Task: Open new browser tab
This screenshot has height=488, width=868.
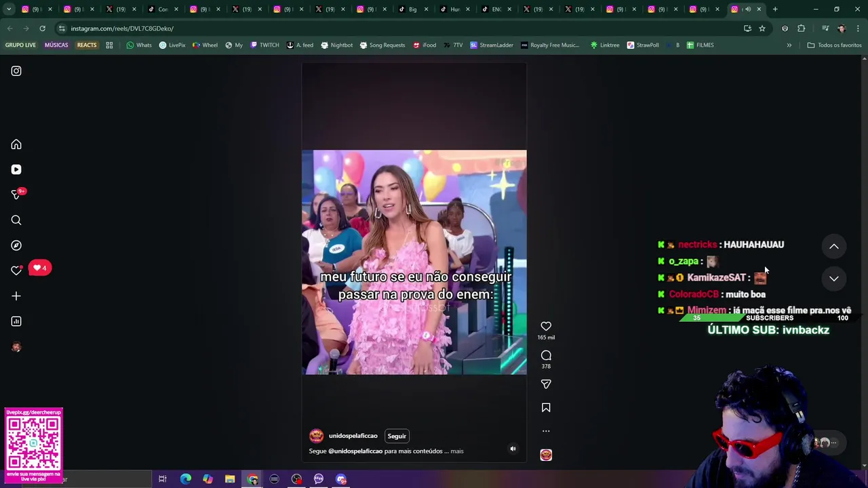Action: point(775,9)
